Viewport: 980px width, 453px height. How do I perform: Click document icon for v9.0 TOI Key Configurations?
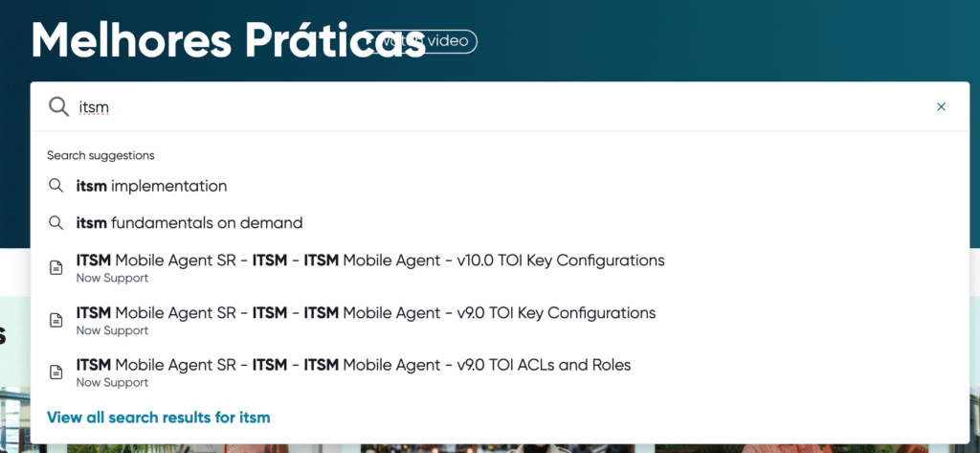click(56, 320)
